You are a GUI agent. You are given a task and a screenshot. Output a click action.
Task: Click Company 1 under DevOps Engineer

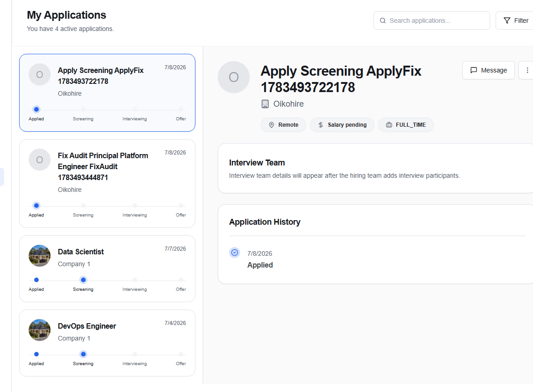point(74,339)
